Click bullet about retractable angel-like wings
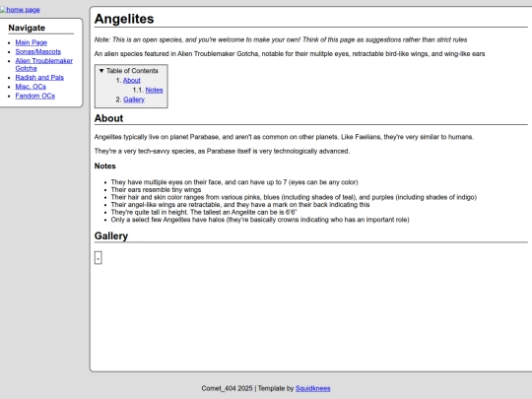 pyautogui.click(x=240, y=205)
